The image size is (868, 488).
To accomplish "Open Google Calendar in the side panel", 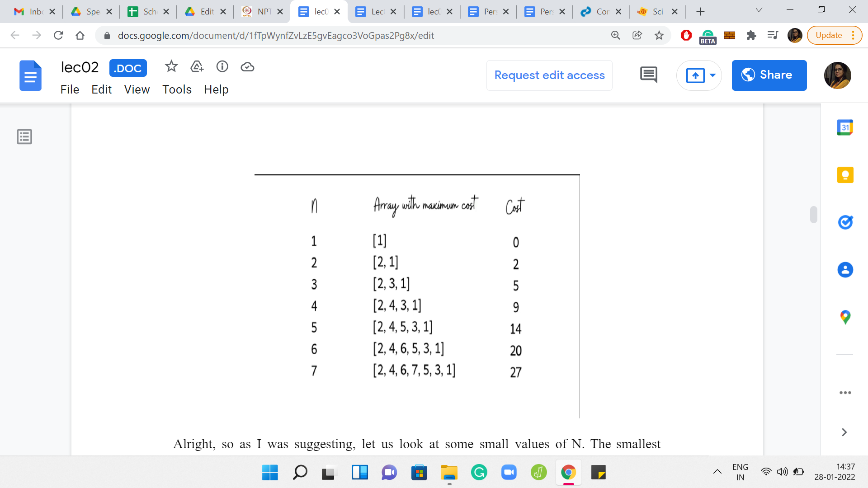I will click(x=844, y=128).
